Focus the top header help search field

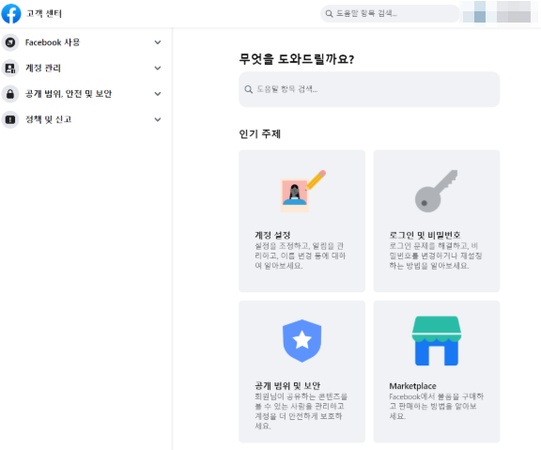(390, 14)
